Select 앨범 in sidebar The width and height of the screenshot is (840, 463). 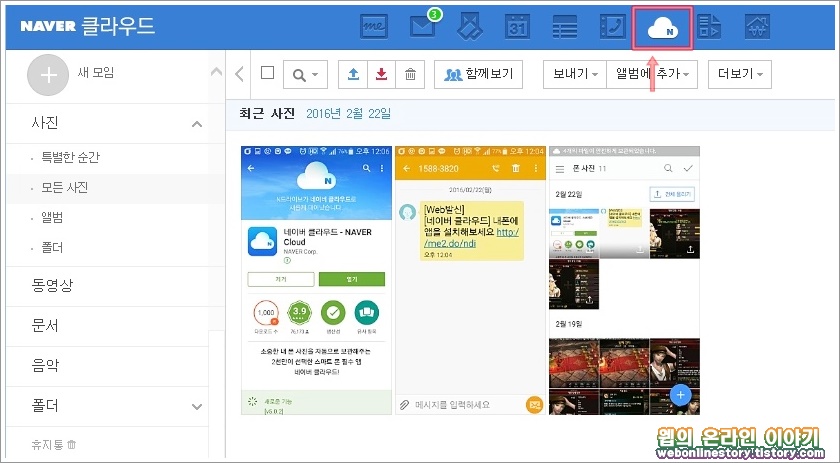(x=52, y=218)
